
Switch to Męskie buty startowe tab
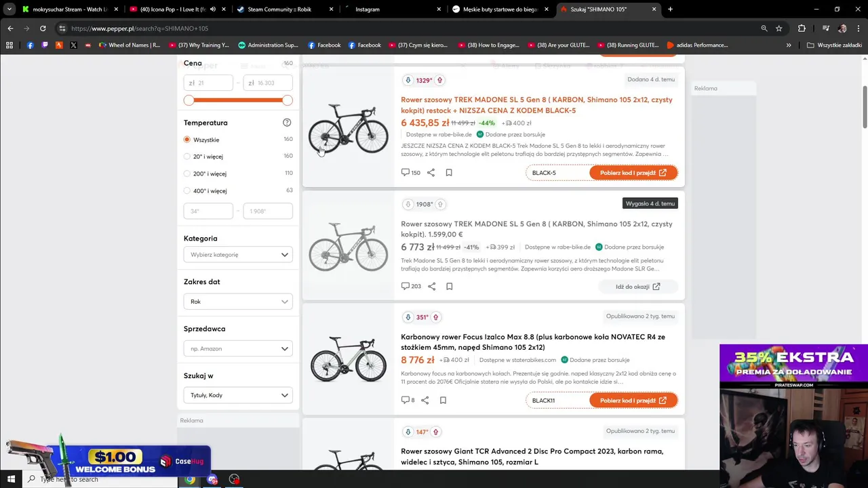point(500,9)
